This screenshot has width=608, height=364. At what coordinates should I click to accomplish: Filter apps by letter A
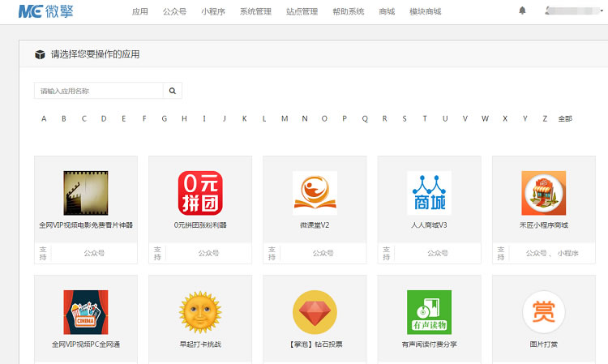[x=44, y=118]
